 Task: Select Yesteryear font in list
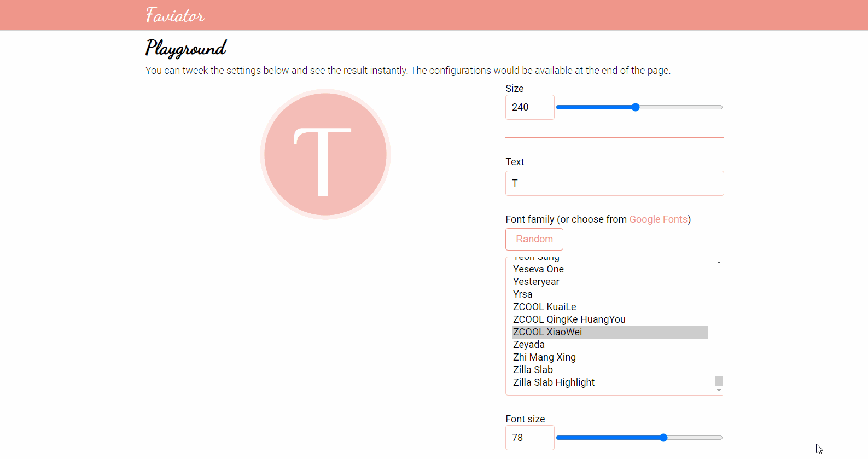[x=610, y=282]
